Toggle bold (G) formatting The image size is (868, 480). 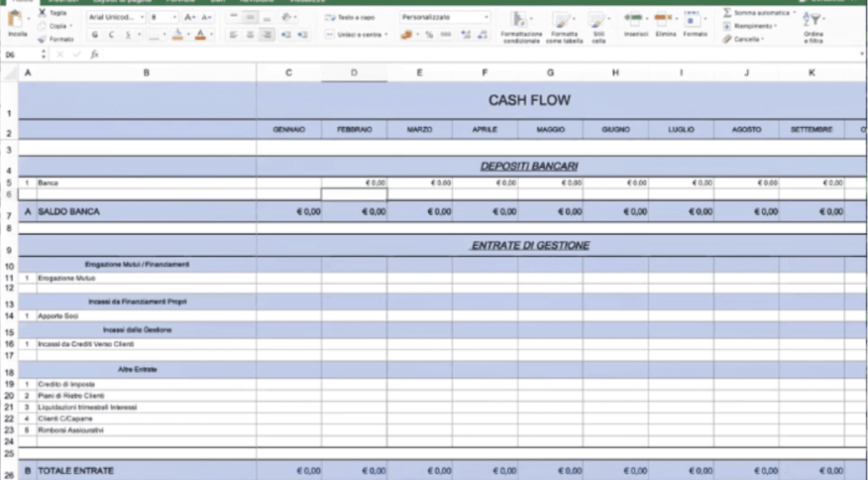click(x=95, y=35)
